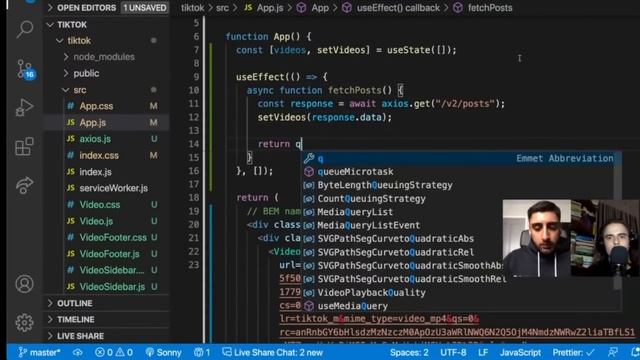
Task: Open the Run and Debug view
Action: coord(24,107)
